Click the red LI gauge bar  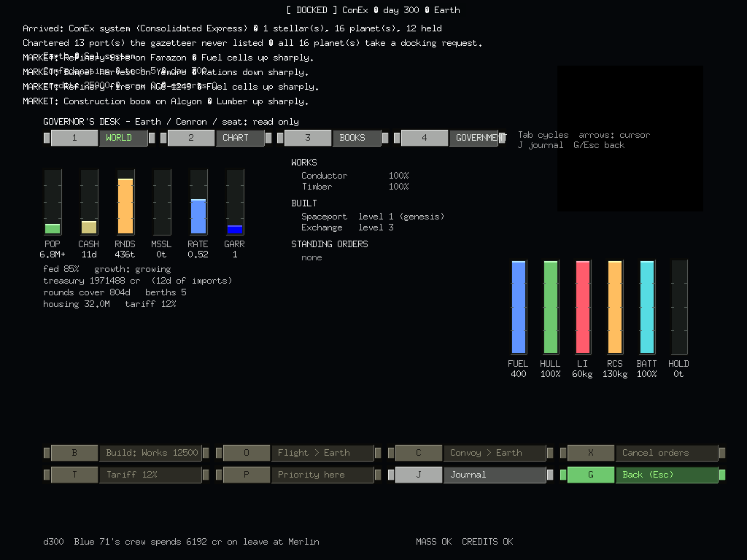pos(583,307)
